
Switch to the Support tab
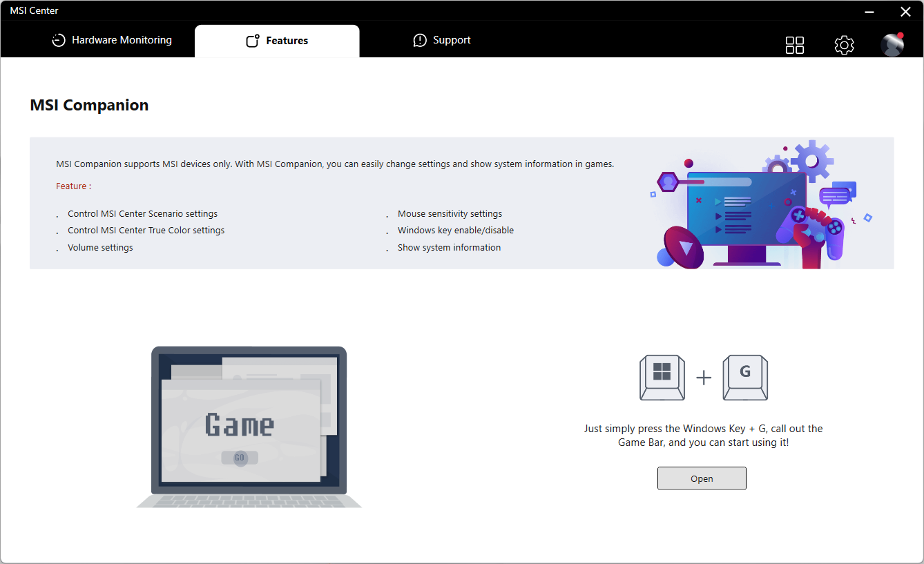[442, 40]
